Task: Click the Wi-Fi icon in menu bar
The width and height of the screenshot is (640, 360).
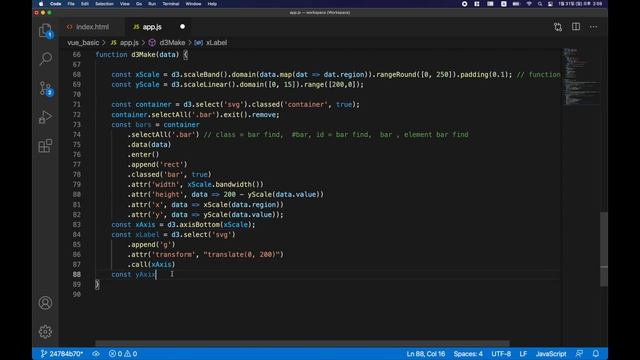Action: [x=529, y=4]
